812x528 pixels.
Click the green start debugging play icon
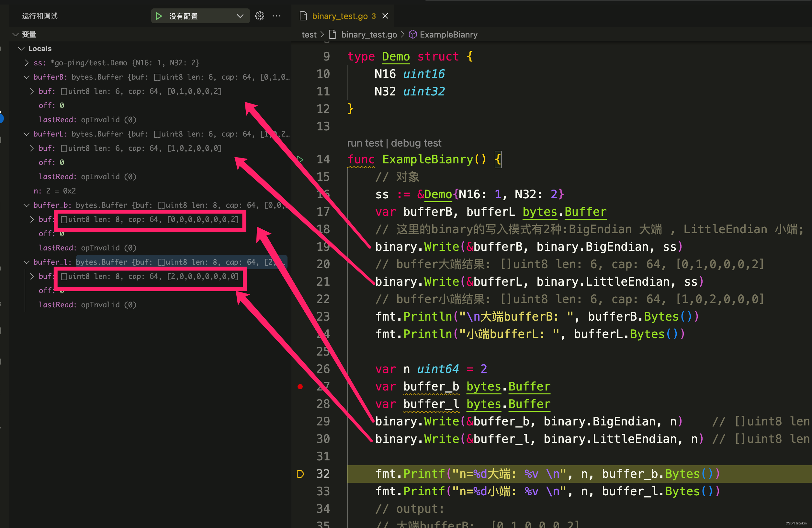point(159,16)
